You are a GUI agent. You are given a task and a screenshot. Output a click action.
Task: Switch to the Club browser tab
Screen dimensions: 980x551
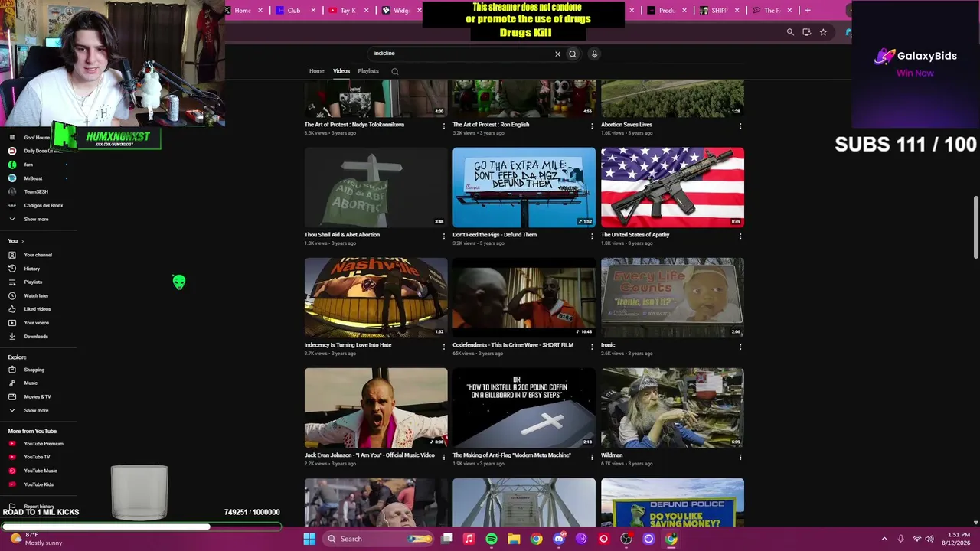(294, 11)
